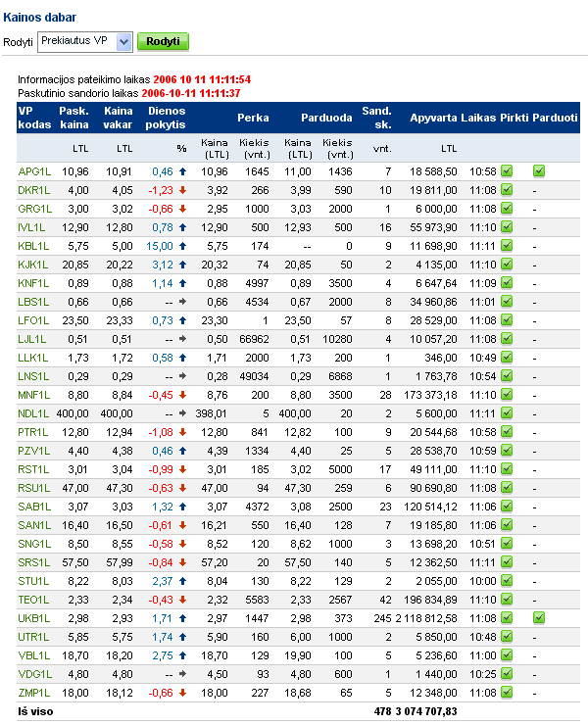
Task: Click the buy icon for SAN1L
Action: (x=507, y=525)
